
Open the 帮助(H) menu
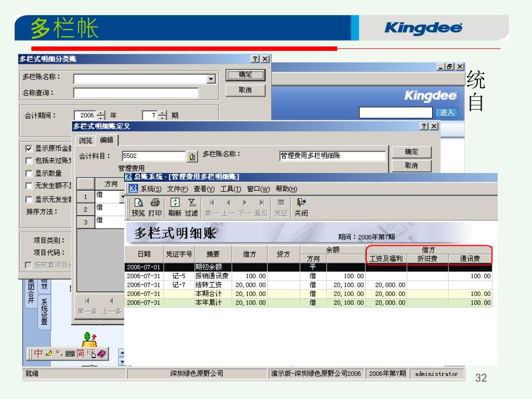click(286, 189)
